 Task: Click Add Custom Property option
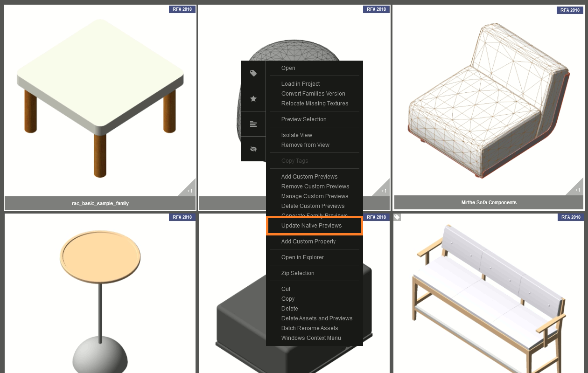point(308,242)
